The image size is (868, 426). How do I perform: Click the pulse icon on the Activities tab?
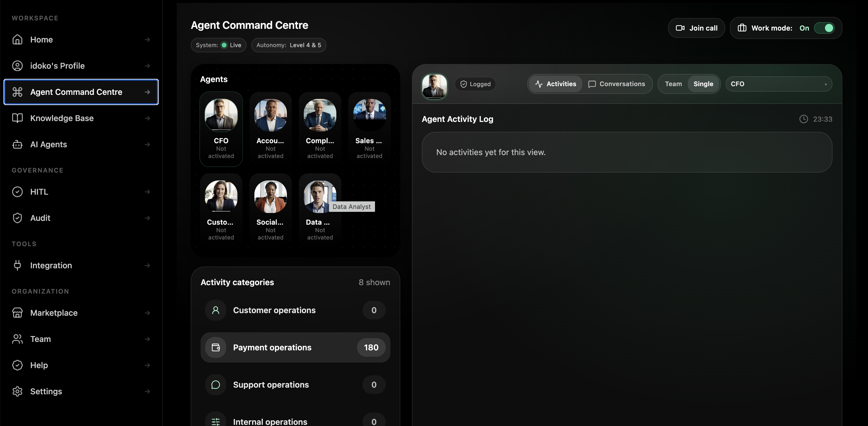tap(539, 84)
